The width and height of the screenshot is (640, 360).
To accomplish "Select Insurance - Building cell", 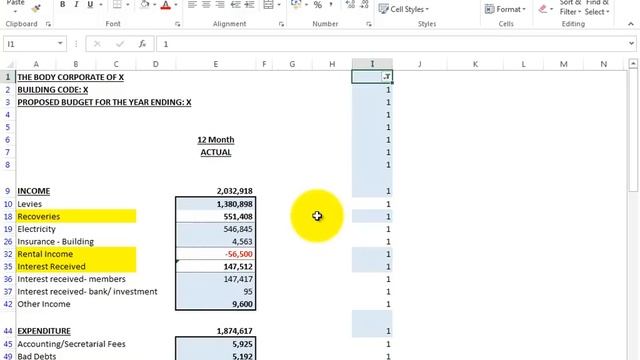I will [x=56, y=242].
